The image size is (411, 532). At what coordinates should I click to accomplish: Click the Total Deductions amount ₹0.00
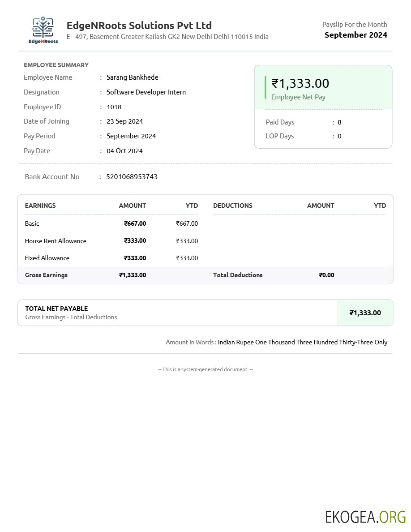coord(326,275)
